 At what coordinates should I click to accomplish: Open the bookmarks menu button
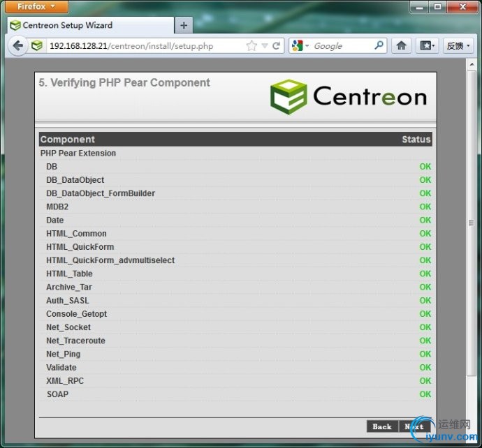(427, 46)
